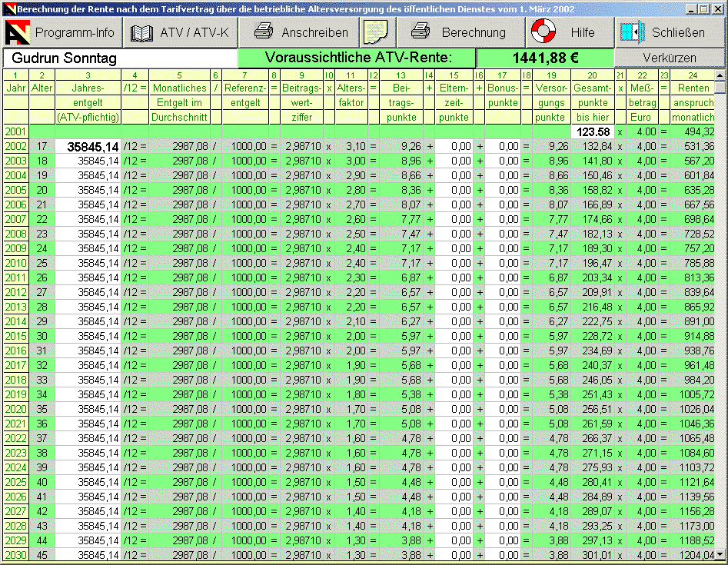Click the scrollbar up arrow
This screenshot has width=728, height=565.
click(x=720, y=75)
